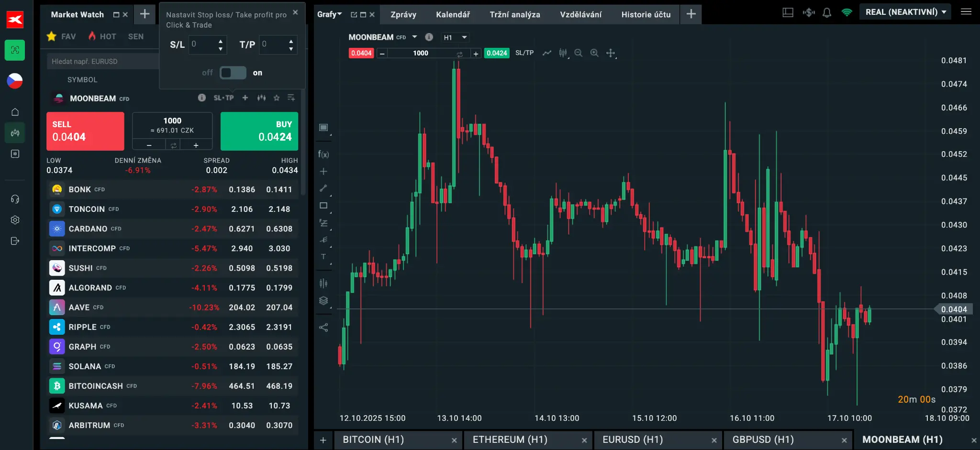Toggle the SL·TP option for MOONBEAM

223,98
